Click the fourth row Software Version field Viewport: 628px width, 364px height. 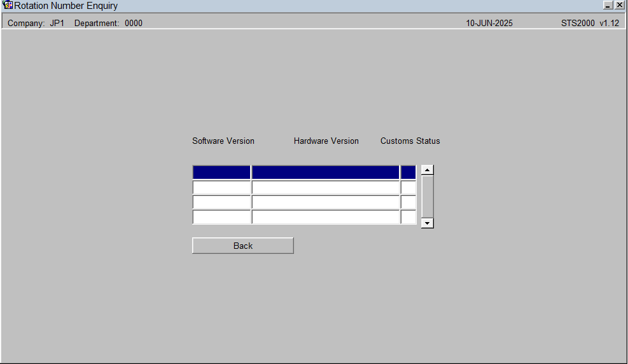coord(221,216)
